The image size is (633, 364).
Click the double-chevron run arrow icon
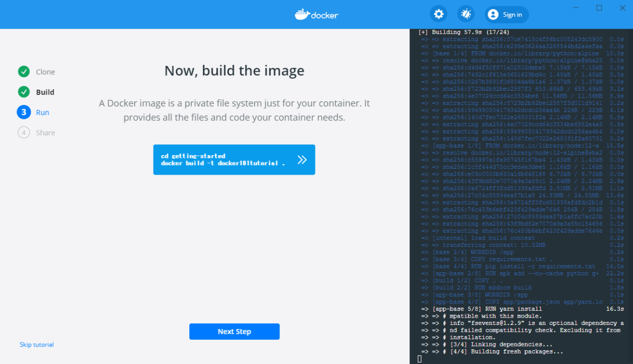tap(302, 159)
